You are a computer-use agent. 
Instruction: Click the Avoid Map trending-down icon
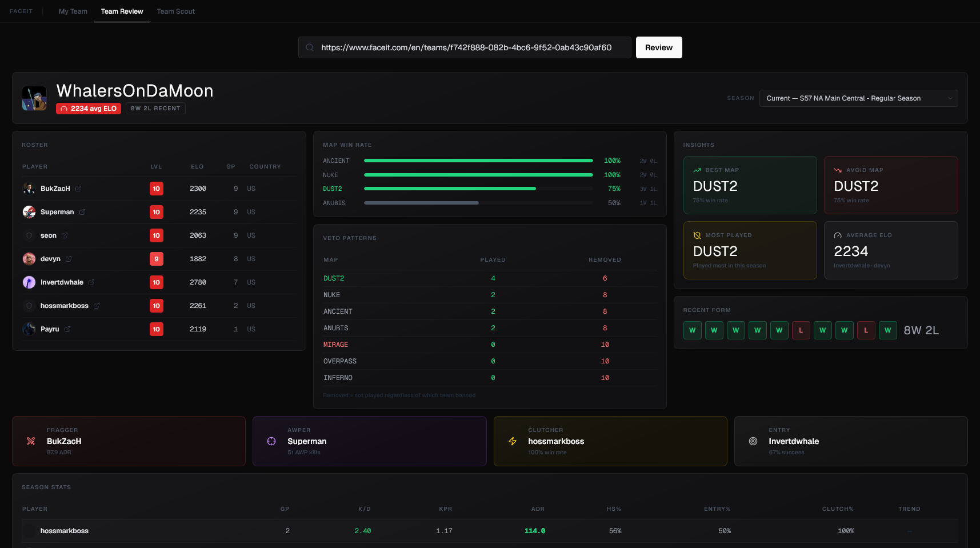point(838,170)
